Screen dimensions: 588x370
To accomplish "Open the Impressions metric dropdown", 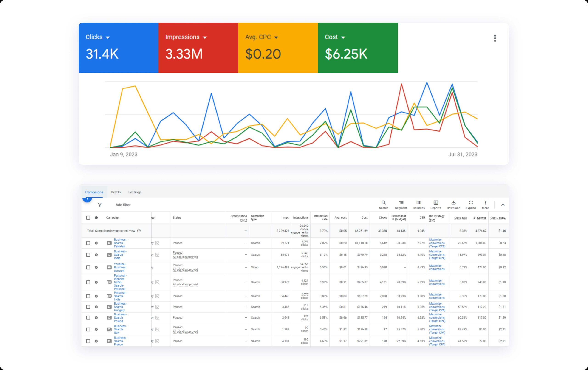I will [205, 37].
